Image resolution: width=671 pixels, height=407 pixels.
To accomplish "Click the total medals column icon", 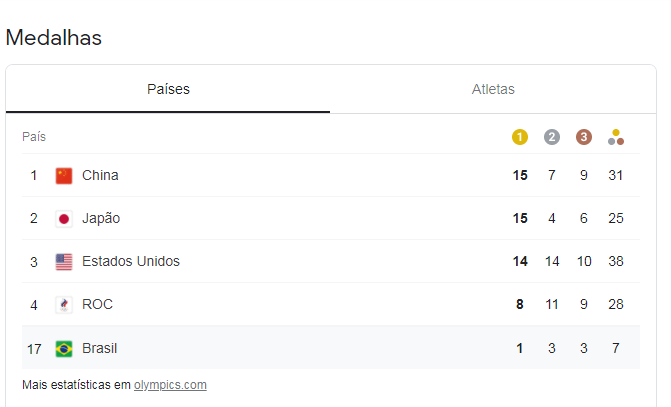I will tap(616, 137).
